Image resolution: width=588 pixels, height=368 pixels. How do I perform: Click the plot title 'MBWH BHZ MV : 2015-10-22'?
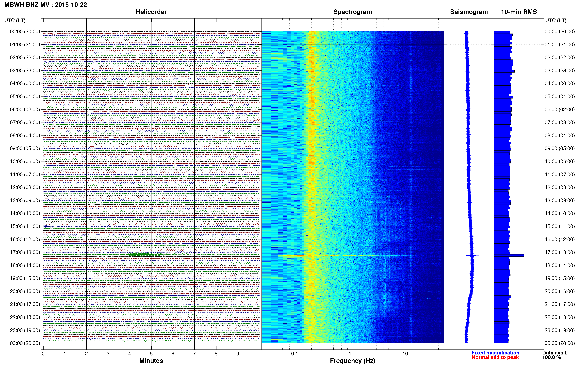coord(46,5)
